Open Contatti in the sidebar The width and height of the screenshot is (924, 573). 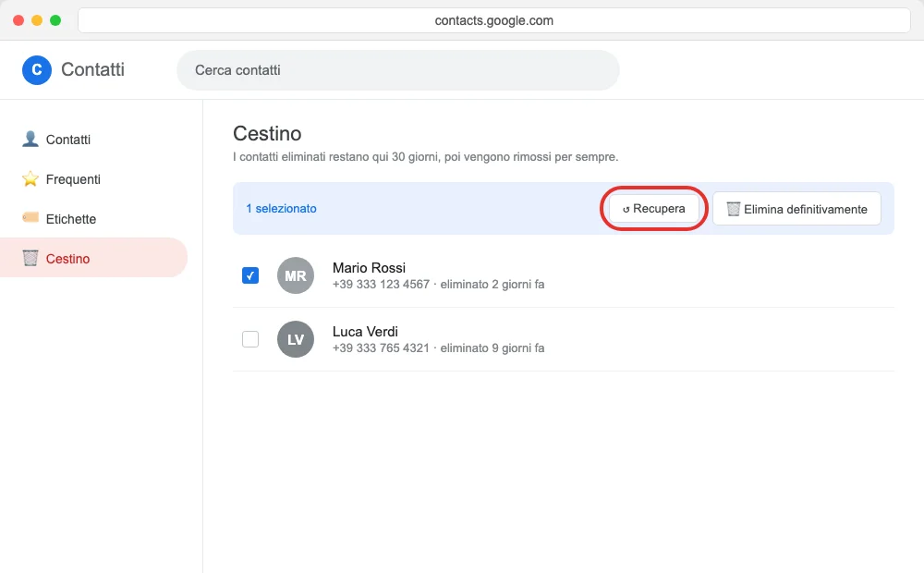(x=93, y=140)
